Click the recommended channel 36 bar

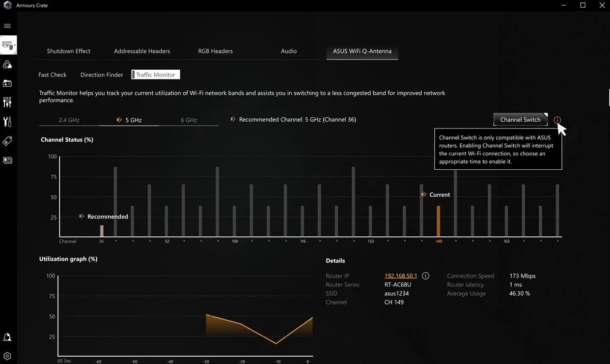click(102, 231)
